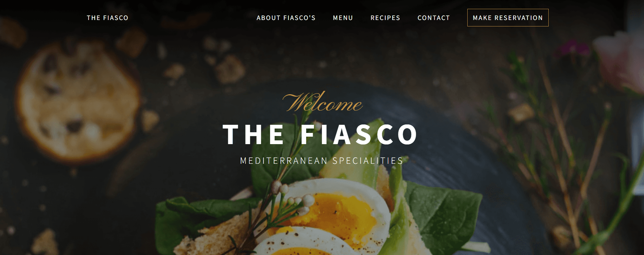Click THE FIASCO logo in header

pos(108,18)
